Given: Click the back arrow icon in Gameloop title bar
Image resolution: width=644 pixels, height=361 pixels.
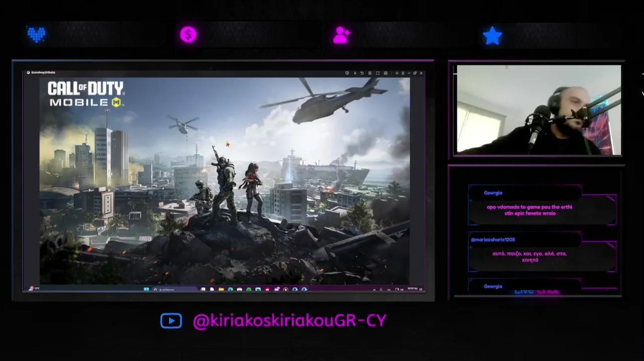Looking at the screenshot, I should pos(362,73).
